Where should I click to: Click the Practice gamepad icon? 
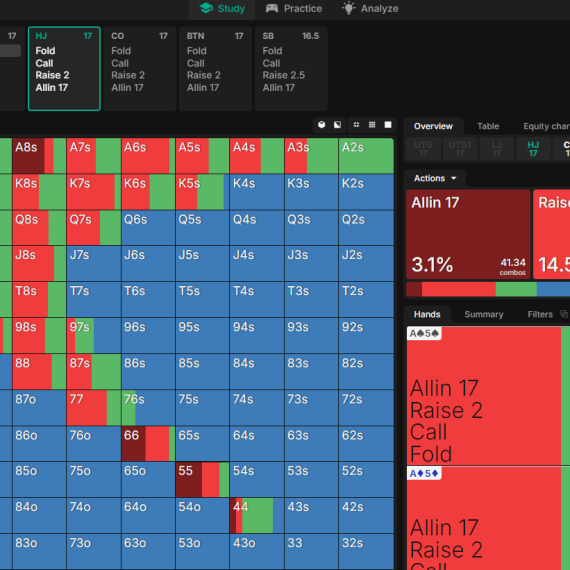272,8
